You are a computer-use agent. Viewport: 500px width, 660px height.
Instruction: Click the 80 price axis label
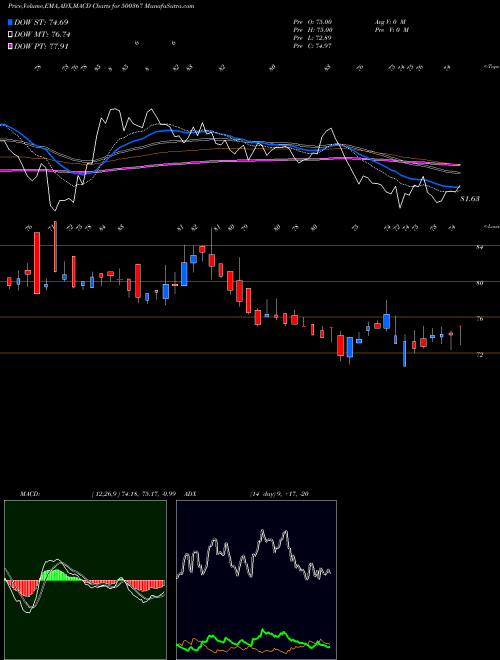tap(479, 283)
